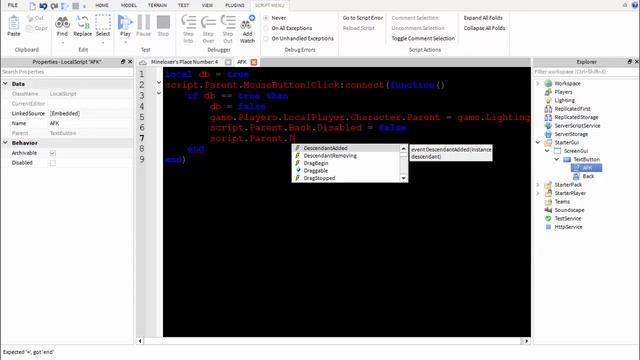Toggle the Disabled property checkbox
Viewport: 640px width, 360px height.
[x=53, y=163]
